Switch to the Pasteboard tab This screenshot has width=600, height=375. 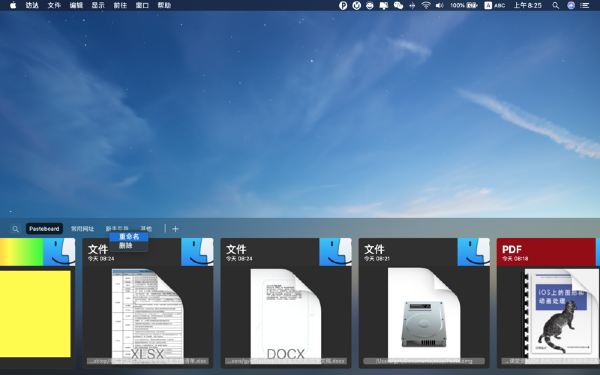[44, 229]
